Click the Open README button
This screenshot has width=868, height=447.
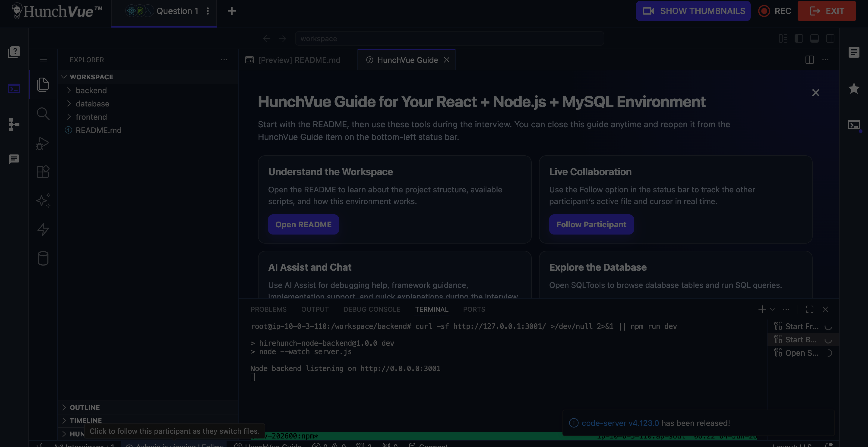(303, 225)
